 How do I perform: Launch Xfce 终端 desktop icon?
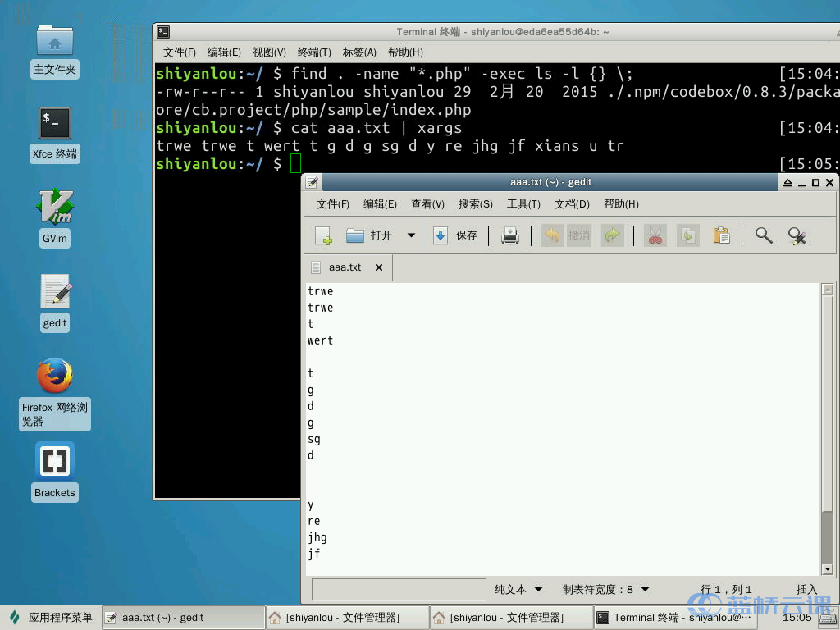[x=55, y=135]
